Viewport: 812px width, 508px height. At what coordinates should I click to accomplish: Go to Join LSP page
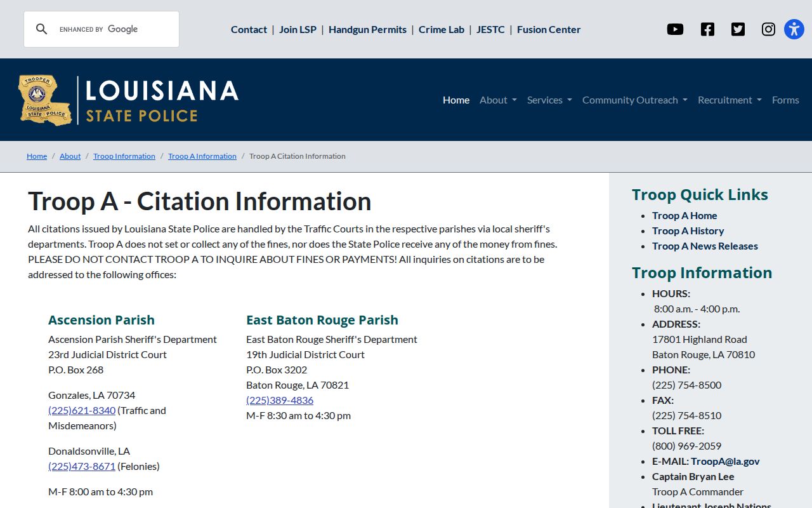pyautogui.click(x=298, y=29)
